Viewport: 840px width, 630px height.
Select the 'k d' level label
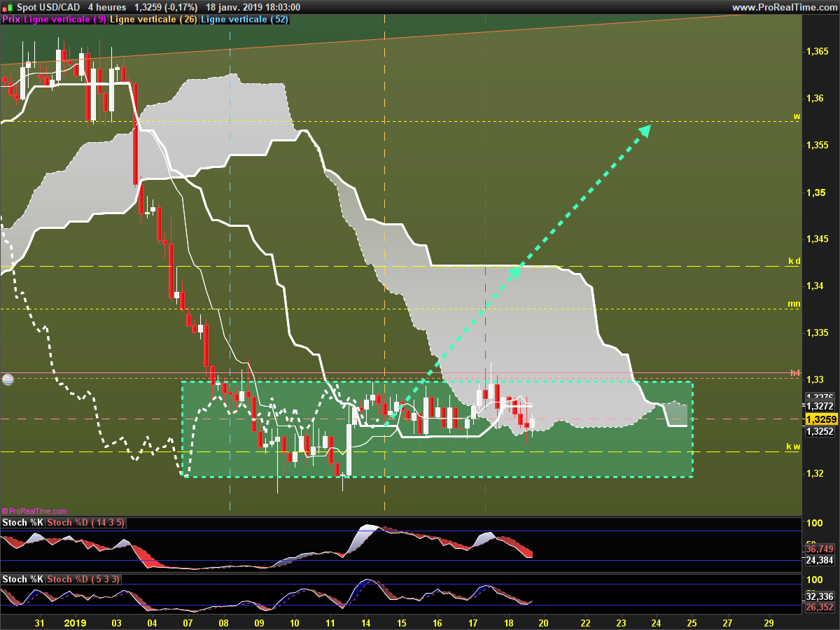click(794, 261)
